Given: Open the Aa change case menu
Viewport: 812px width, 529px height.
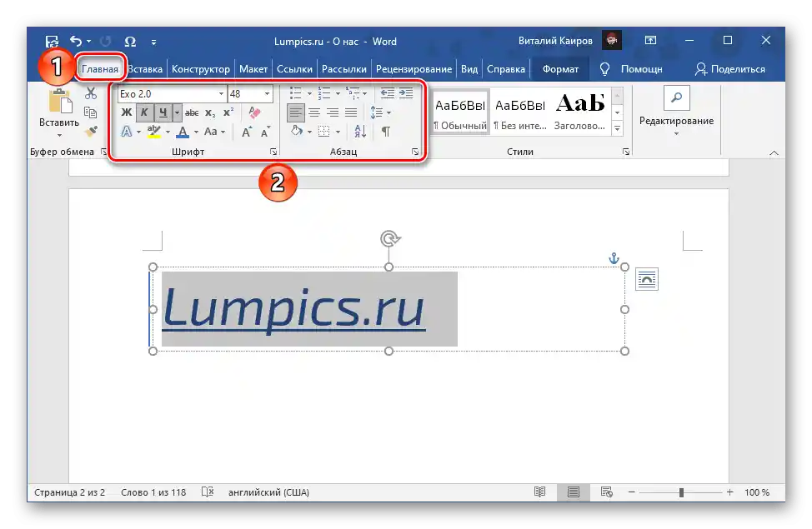Looking at the screenshot, I should click(x=214, y=132).
